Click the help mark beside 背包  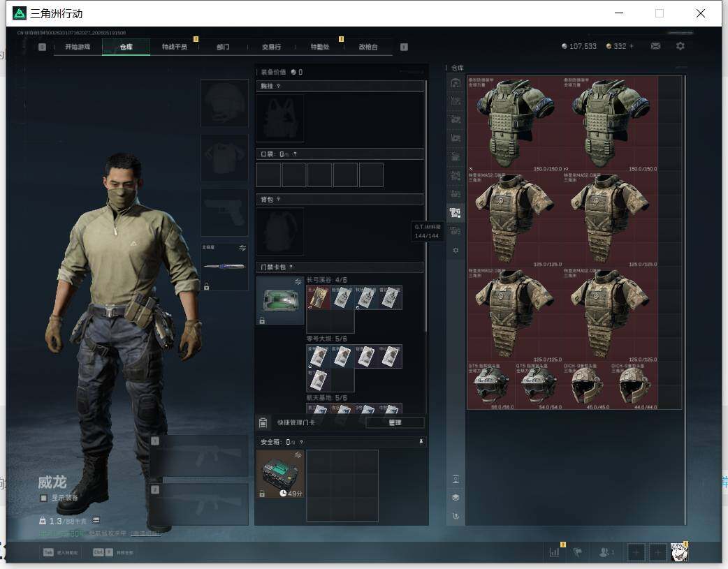[x=278, y=200]
